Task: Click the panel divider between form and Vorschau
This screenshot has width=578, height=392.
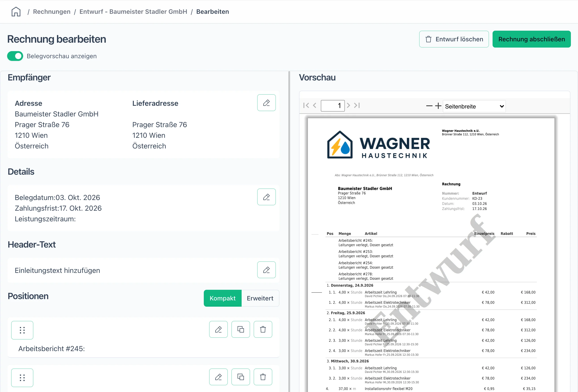Action: 289,231
